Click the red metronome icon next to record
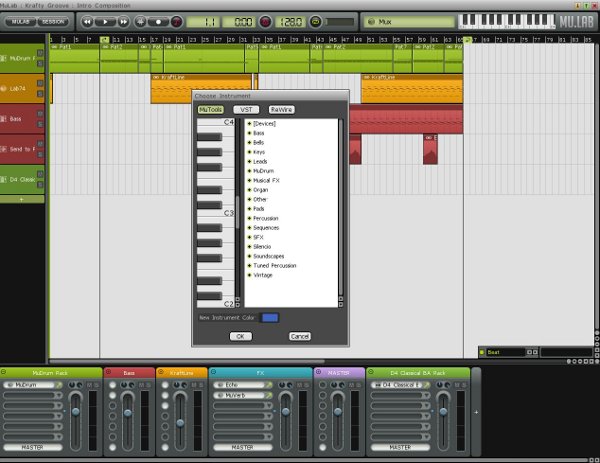The image size is (600, 463). coord(176,22)
